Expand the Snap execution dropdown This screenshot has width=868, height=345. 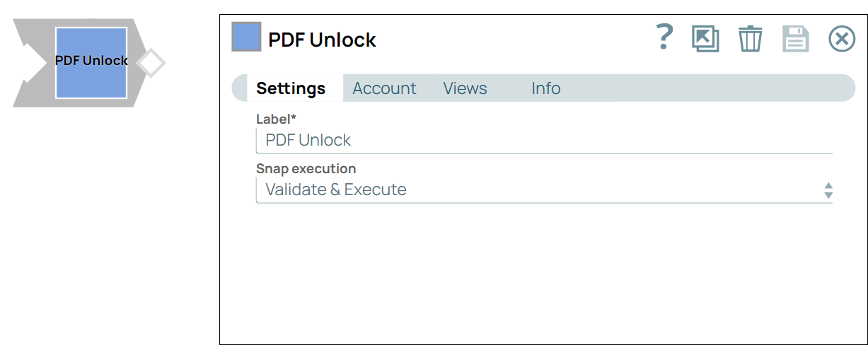(x=538, y=189)
